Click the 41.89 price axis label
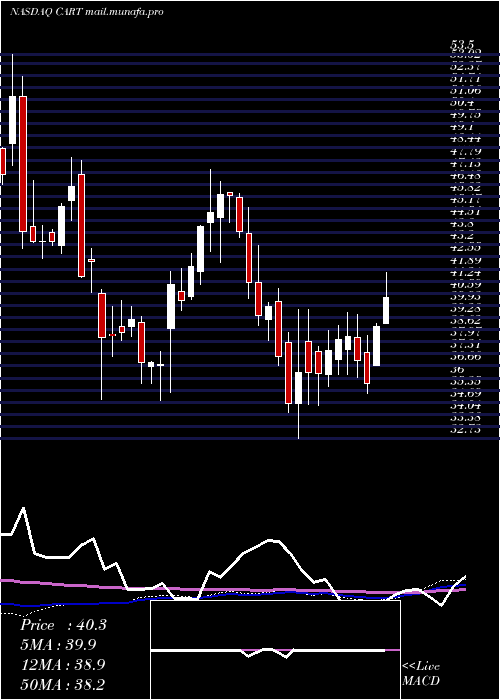 [x=466, y=260]
